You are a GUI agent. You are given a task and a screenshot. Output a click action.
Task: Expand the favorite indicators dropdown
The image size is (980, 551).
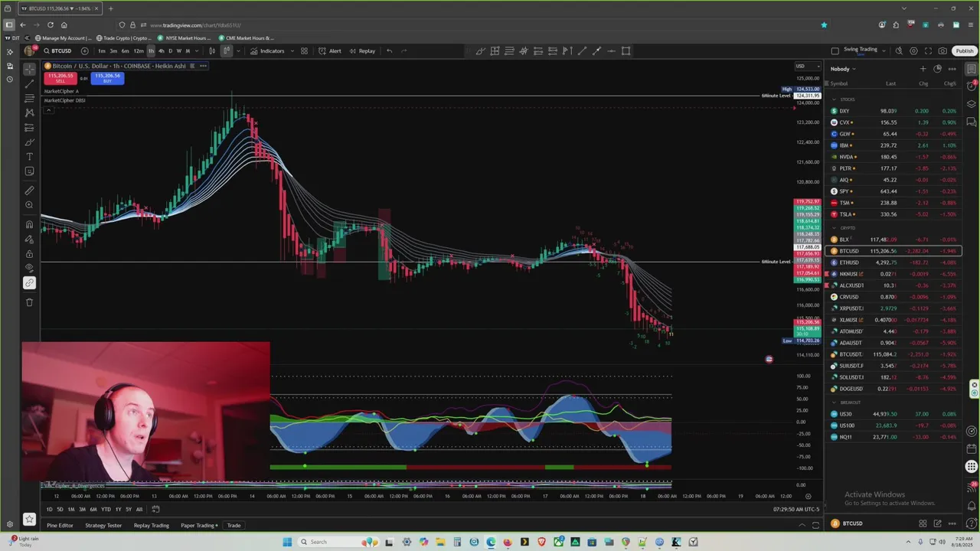pos(291,51)
